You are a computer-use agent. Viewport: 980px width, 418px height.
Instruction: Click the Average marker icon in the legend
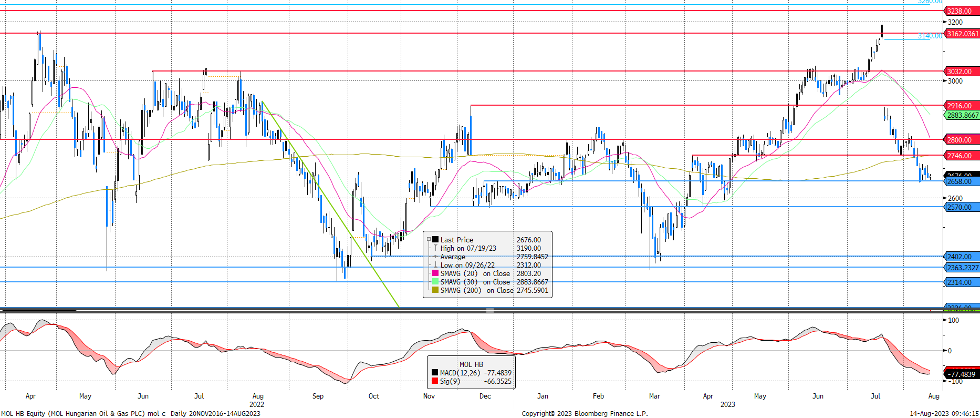point(435,257)
